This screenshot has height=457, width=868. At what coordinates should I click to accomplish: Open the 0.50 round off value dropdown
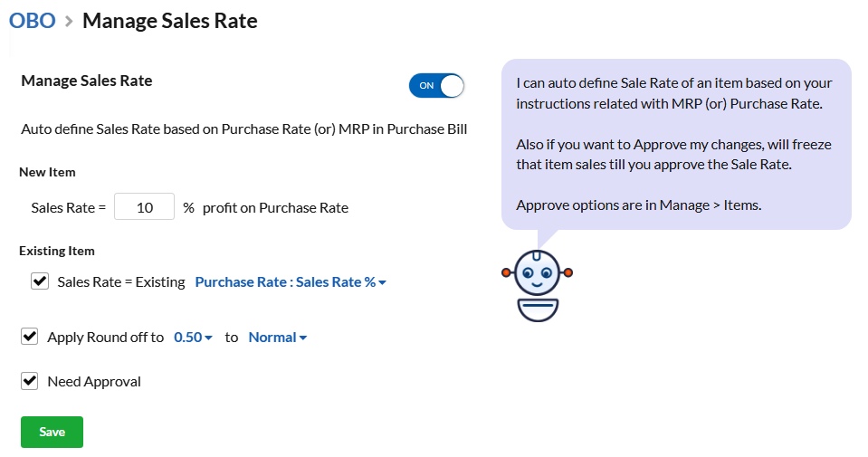(193, 338)
